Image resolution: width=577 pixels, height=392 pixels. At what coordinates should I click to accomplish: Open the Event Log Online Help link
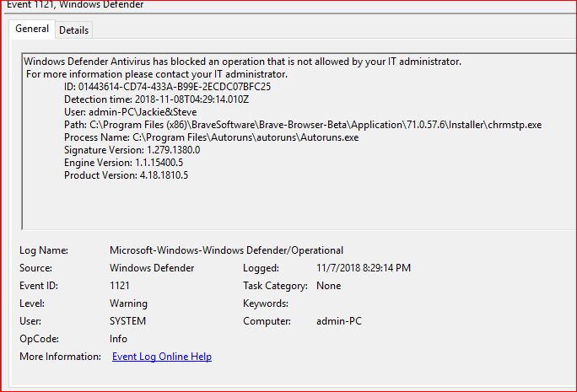[x=162, y=357]
